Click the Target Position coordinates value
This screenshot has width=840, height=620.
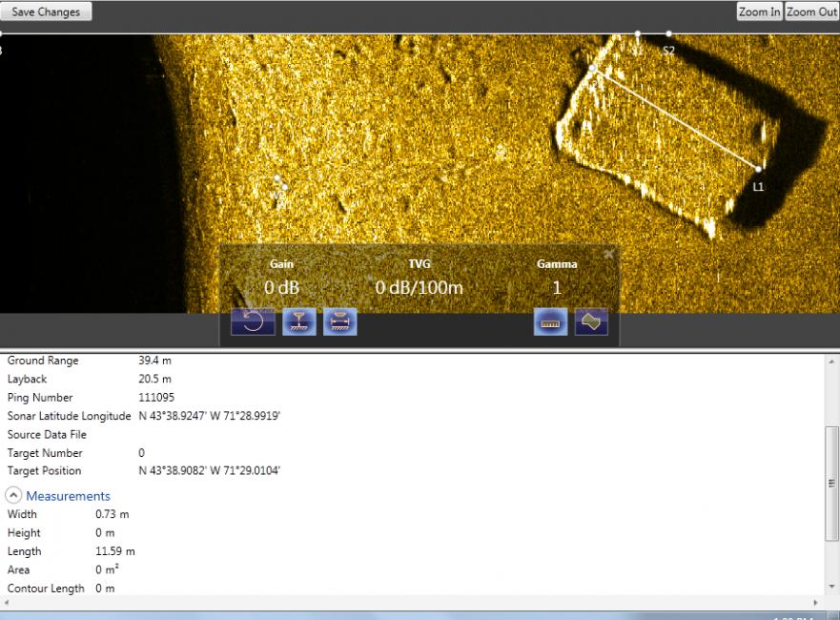point(210,471)
